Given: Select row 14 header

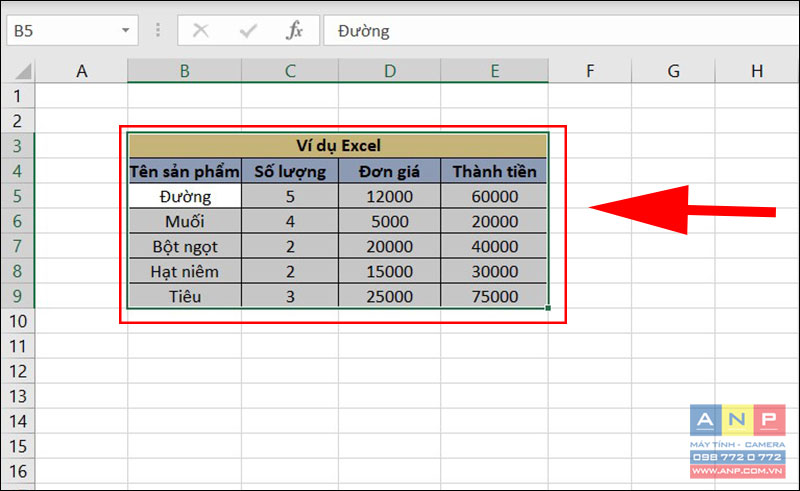Looking at the screenshot, I should pyautogui.click(x=18, y=421).
